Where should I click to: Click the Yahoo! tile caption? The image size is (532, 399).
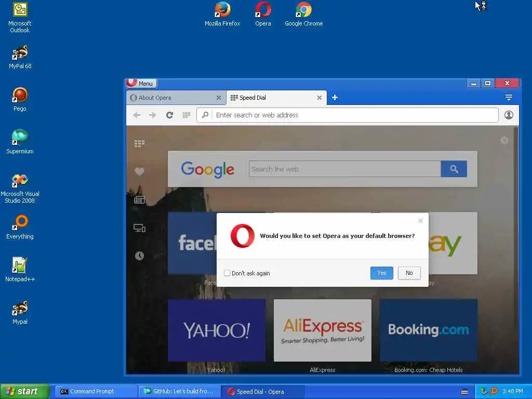click(216, 370)
